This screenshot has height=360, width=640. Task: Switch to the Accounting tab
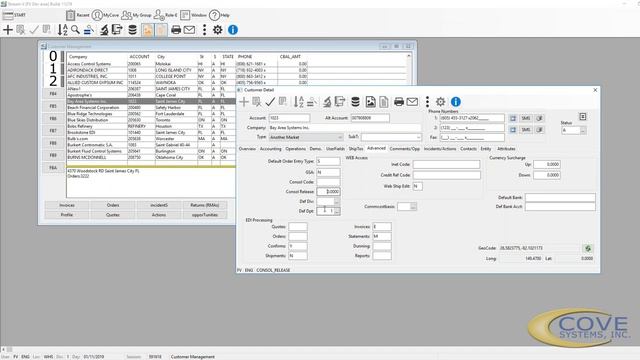(271, 149)
